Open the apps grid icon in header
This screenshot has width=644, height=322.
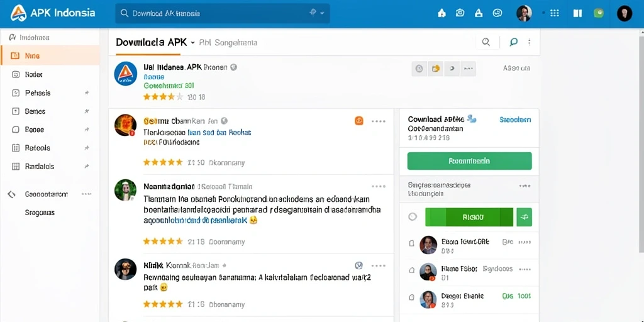pyautogui.click(x=555, y=13)
